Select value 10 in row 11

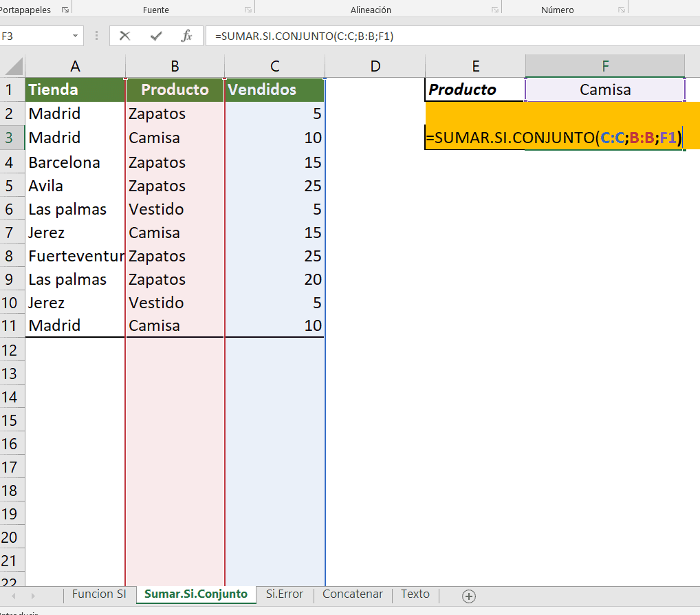(275, 325)
